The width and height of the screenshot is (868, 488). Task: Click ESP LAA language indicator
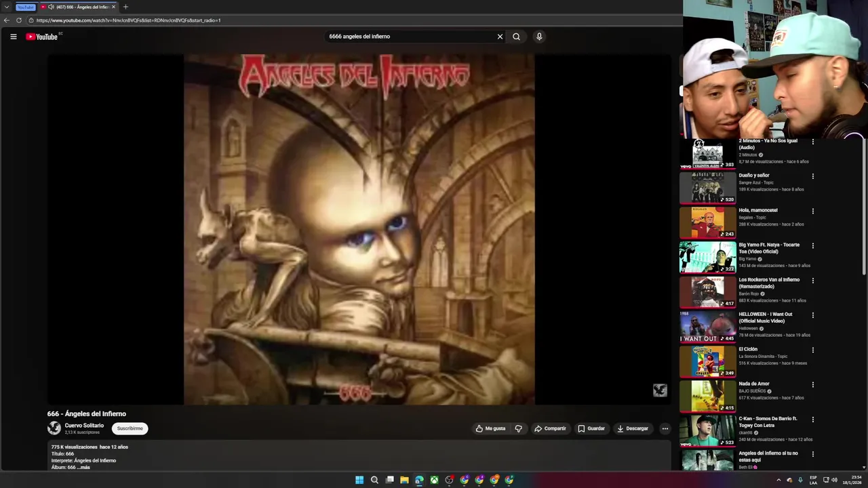click(813, 480)
